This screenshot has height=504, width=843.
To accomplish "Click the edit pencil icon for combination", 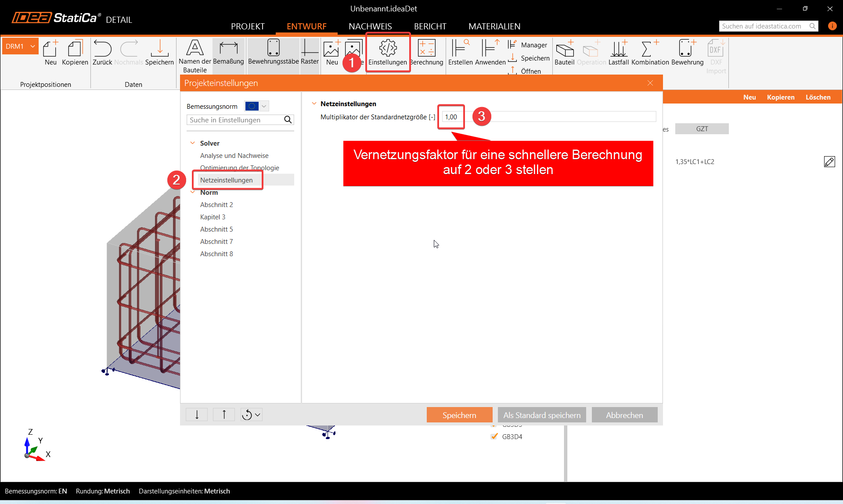I will point(829,162).
